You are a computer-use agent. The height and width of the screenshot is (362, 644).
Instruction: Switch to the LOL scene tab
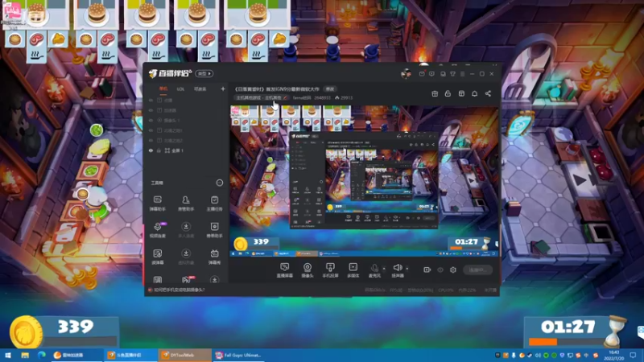(x=180, y=89)
